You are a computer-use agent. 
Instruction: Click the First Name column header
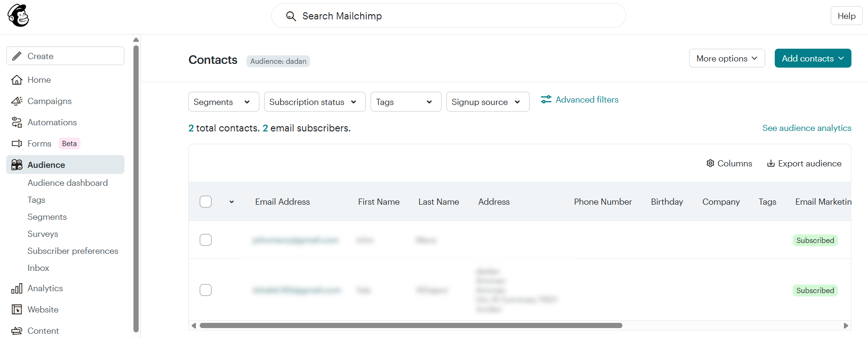point(379,202)
